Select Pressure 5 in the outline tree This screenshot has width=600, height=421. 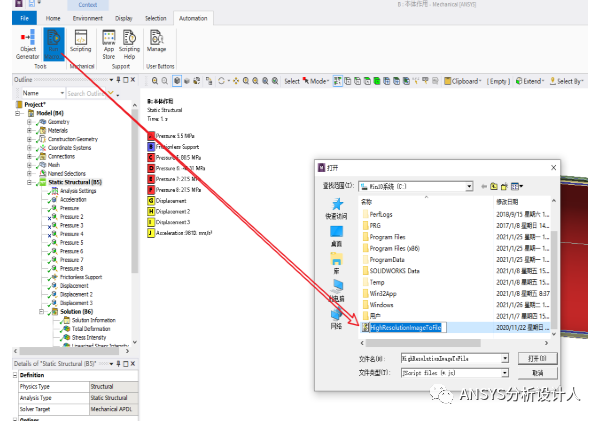click(72, 243)
